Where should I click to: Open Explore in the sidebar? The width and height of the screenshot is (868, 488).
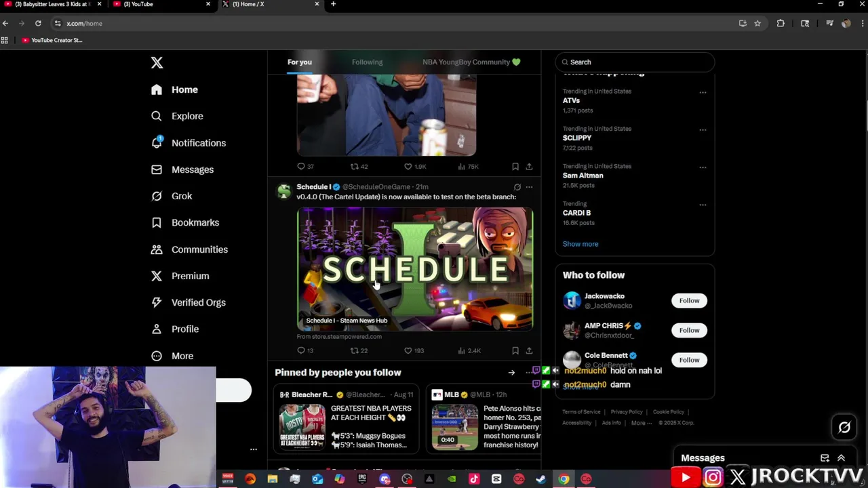point(177,116)
